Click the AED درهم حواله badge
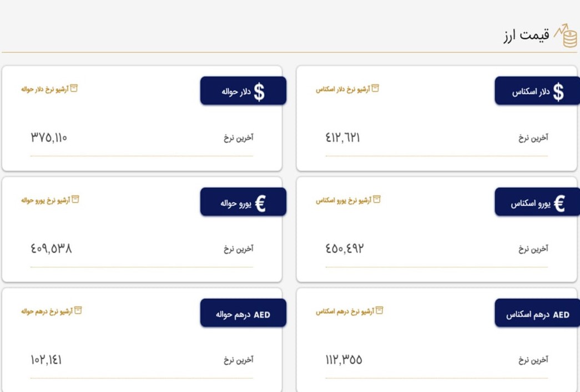Viewport: 580px width, 392px height. tap(243, 313)
